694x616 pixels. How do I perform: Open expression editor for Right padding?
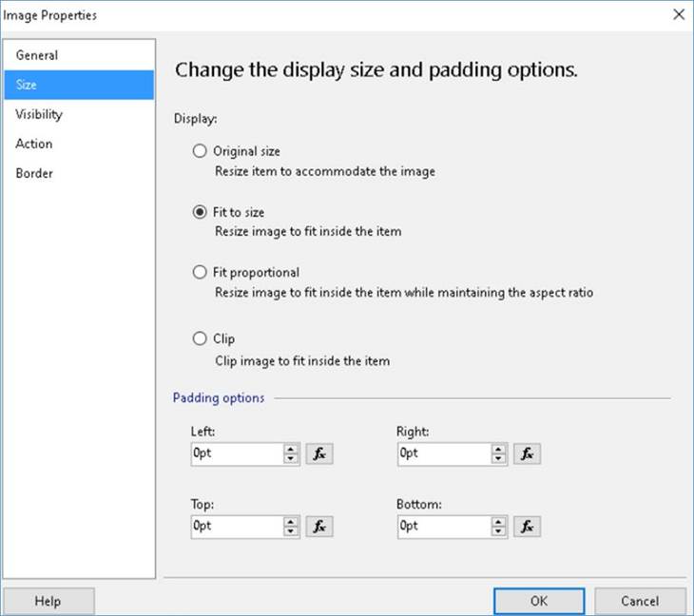[527, 453]
